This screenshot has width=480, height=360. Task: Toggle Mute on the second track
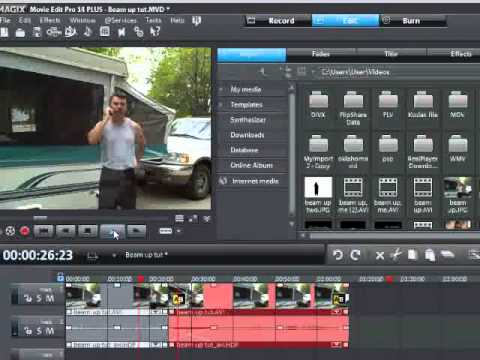pyautogui.click(x=50, y=331)
